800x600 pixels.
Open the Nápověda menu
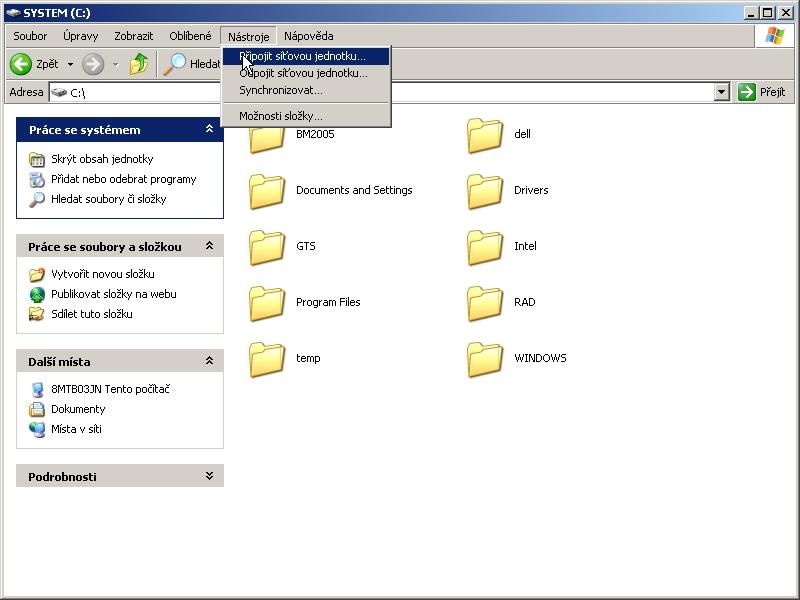(x=309, y=36)
